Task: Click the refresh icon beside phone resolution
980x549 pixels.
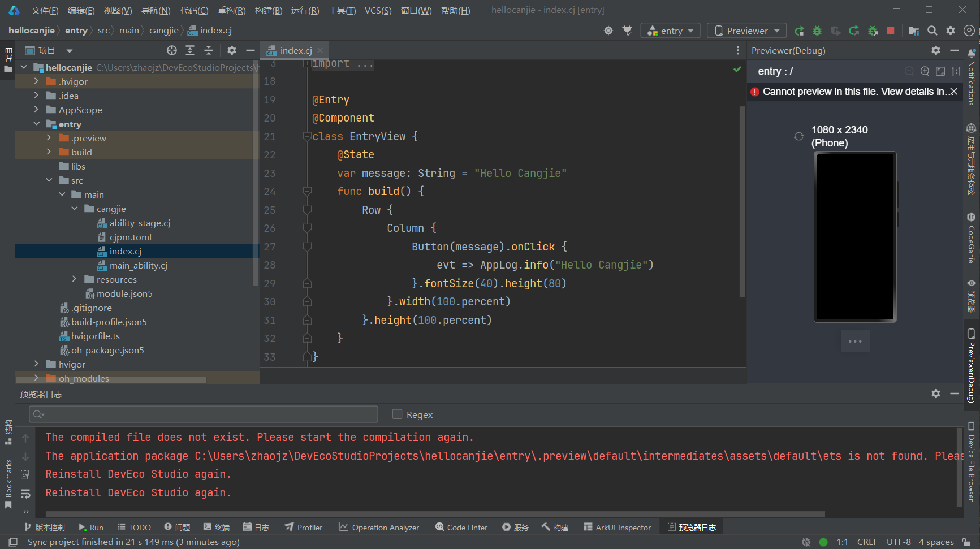Action: tap(799, 136)
